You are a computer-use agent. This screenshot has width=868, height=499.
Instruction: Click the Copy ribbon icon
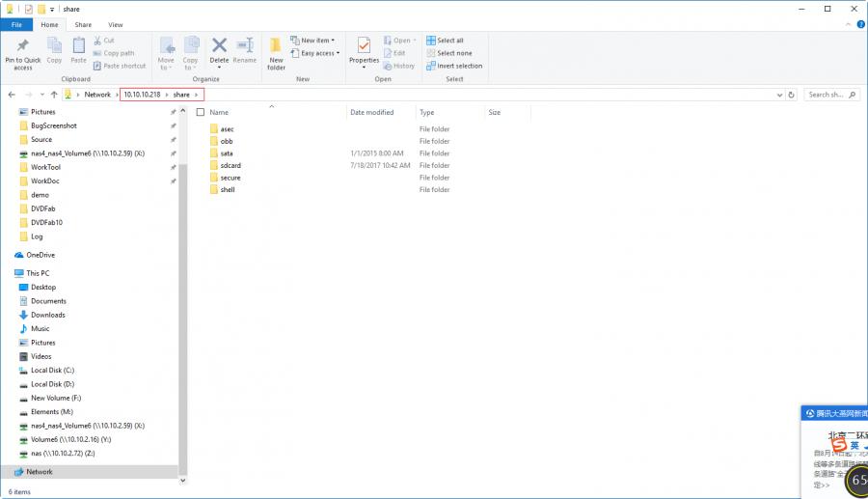54,45
